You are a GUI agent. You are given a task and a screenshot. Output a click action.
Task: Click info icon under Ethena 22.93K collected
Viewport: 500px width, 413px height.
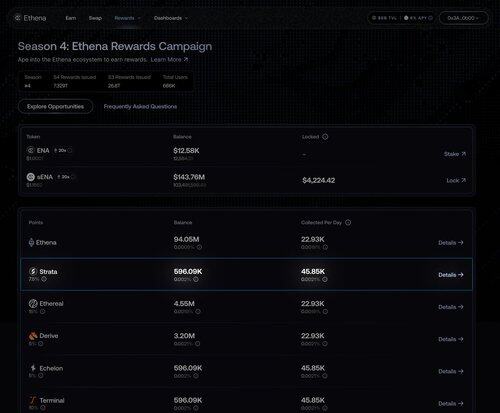coord(325,247)
